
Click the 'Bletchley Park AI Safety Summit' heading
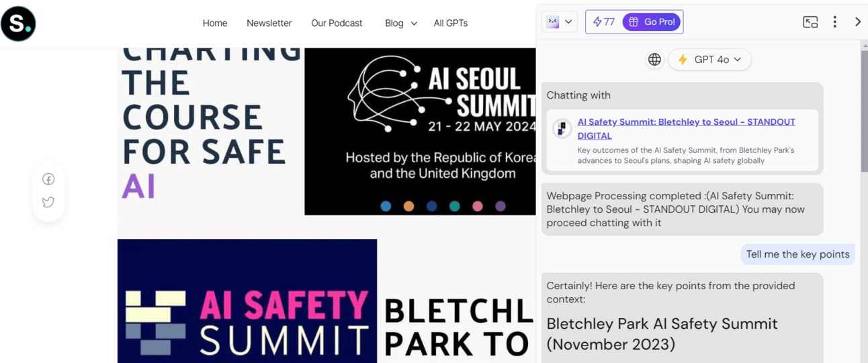coord(662,333)
